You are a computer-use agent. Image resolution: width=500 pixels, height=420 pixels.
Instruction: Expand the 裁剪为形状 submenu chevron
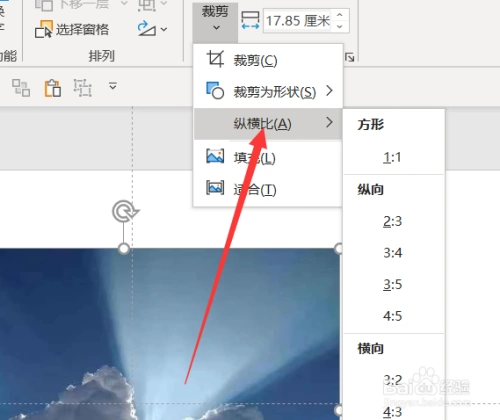coord(329,90)
